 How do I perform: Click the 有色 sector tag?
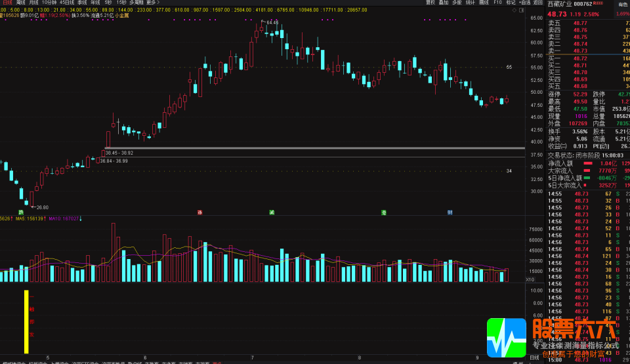pyautogui.click(x=623, y=4)
